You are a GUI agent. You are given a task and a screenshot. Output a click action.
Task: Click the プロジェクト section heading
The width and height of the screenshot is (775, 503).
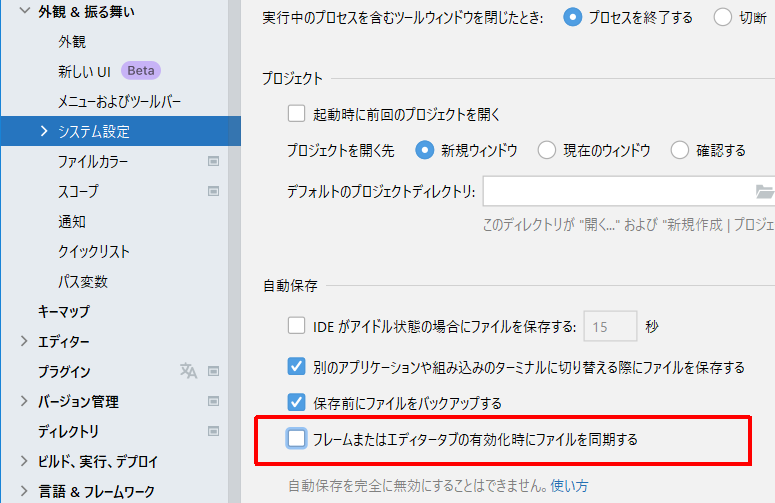coord(292,78)
